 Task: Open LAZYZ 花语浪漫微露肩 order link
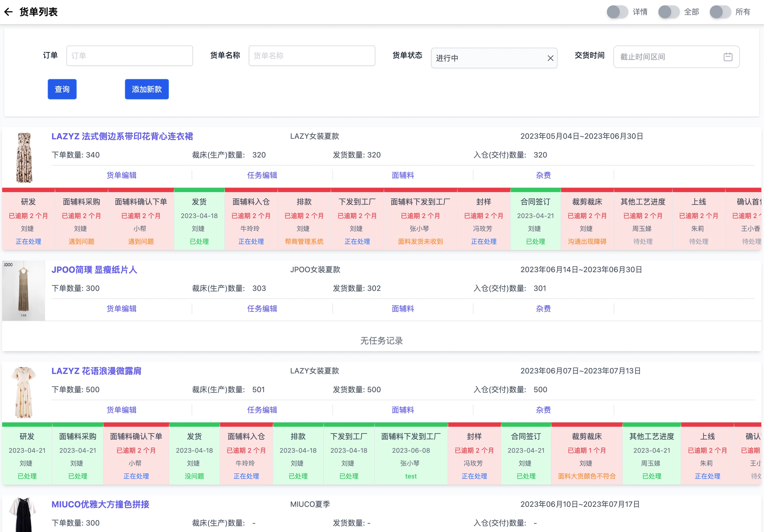point(96,371)
